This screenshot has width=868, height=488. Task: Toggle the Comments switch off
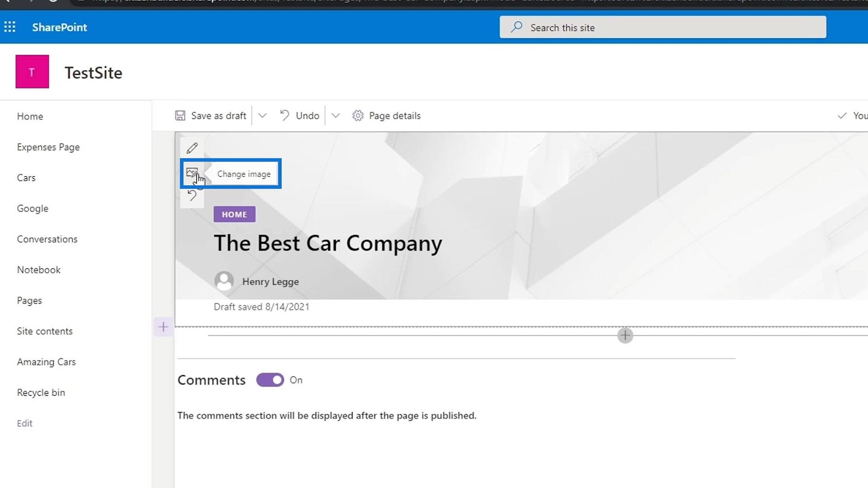[x=270, y=380]
